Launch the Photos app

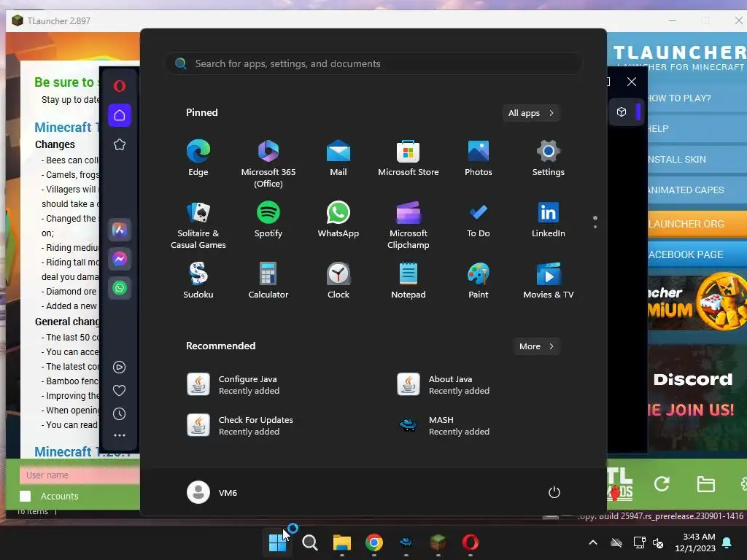(479, 158)
